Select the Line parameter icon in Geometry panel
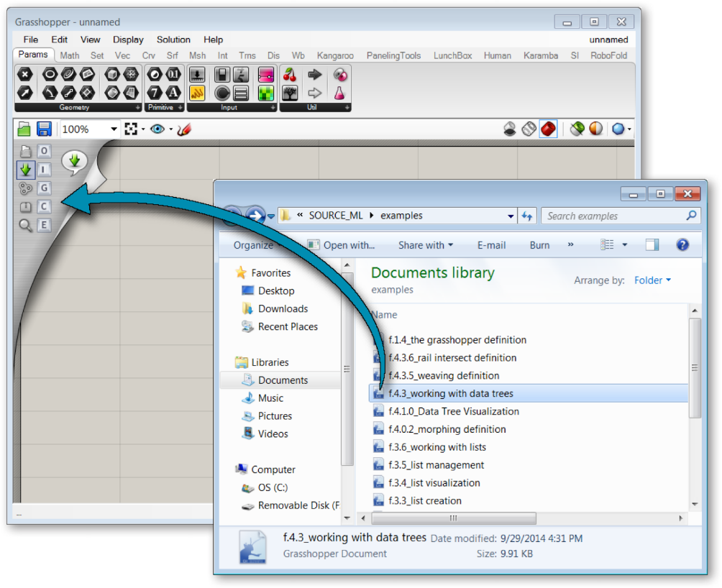The image size is (722, 588). point(68,93)
